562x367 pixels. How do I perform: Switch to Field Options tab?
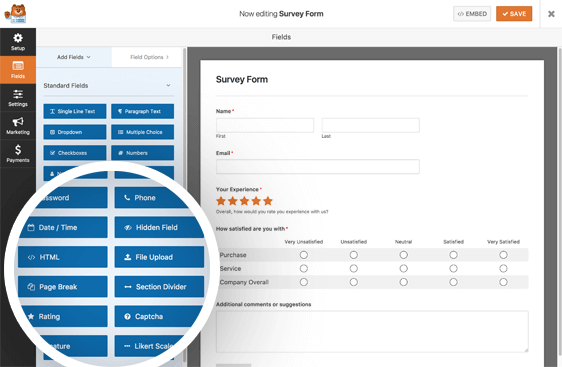(x=149, y=57)
